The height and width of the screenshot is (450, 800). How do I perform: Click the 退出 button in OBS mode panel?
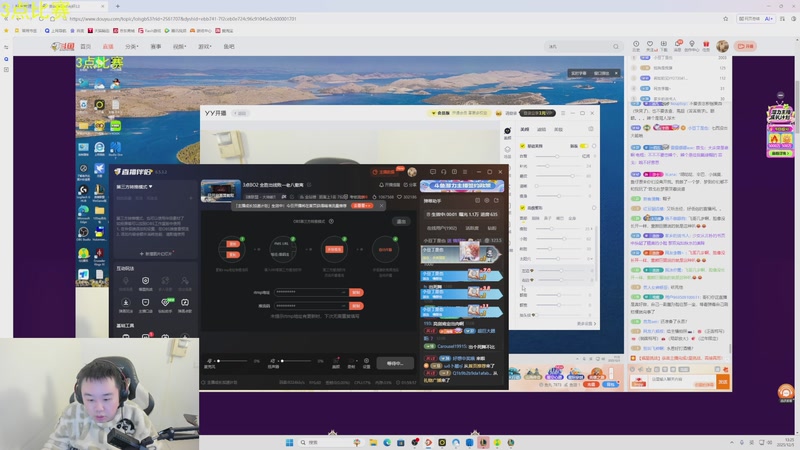401,221
